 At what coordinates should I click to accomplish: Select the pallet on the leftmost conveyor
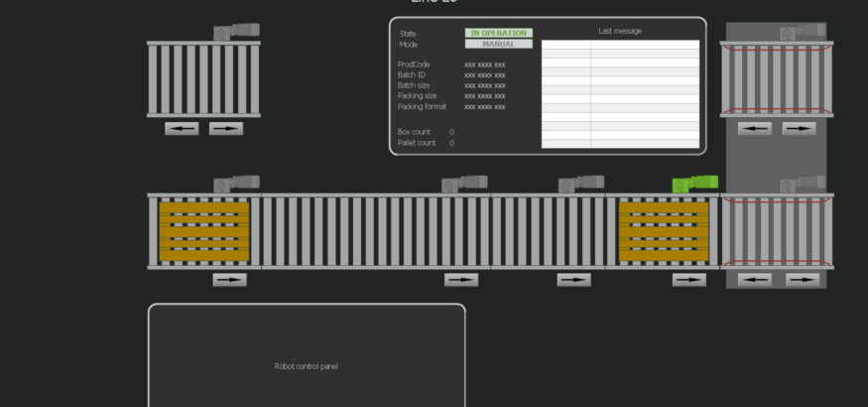click(204, 231)
